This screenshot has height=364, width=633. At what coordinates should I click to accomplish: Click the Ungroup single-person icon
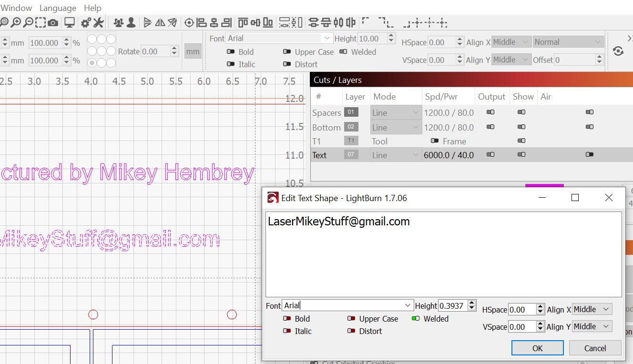point(131,22)
